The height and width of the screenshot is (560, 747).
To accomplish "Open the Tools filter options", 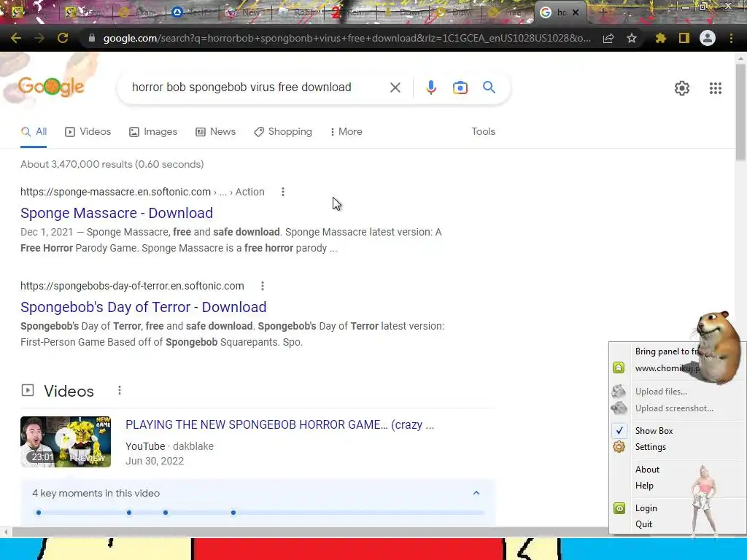I will coord(483,131).
